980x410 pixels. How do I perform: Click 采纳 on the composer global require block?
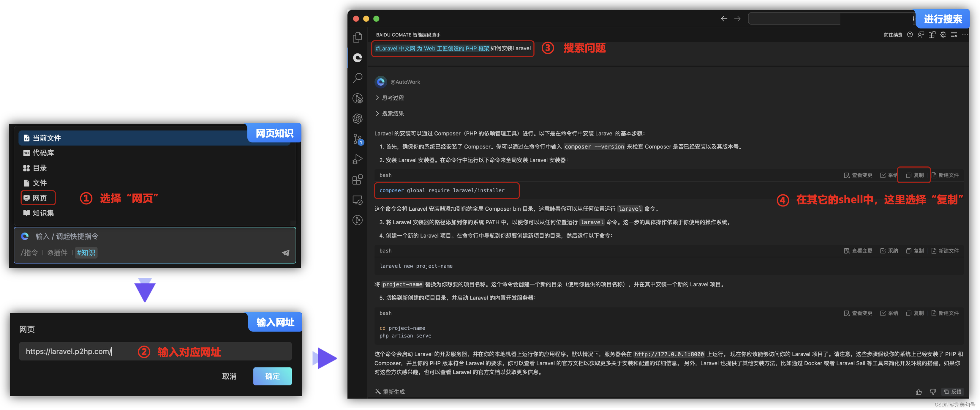point(889,175)
